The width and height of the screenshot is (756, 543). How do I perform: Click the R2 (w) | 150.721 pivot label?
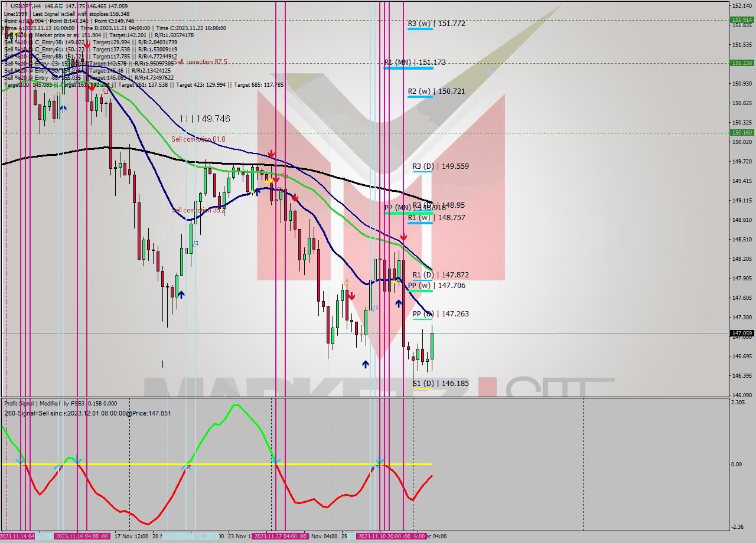pyautogui.click(x=436, y=91)
